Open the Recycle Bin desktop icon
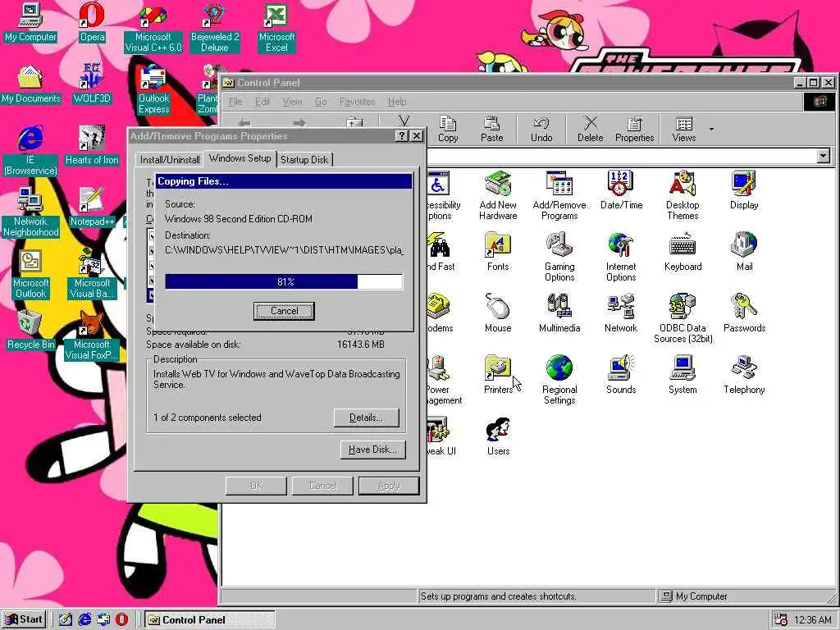This screenshot has height=630, width=840. click(30, 330)
